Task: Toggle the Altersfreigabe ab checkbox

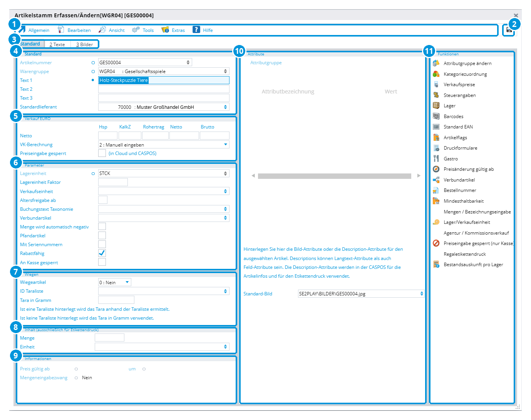Action: (103, 200)
